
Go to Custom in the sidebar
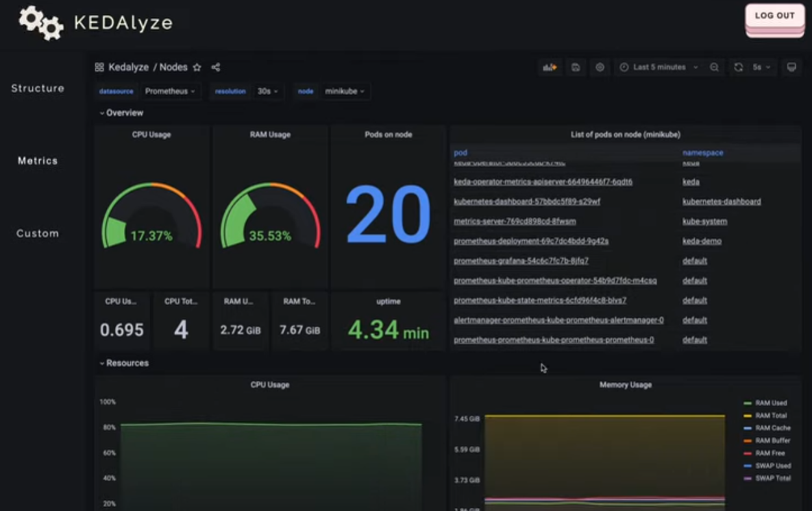38,233
